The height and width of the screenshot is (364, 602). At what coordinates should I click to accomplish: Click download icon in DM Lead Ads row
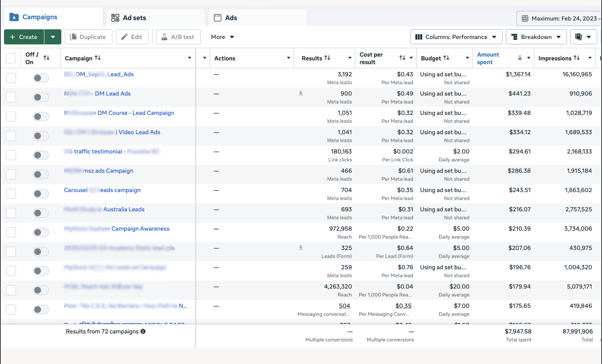tap(301, 93)
